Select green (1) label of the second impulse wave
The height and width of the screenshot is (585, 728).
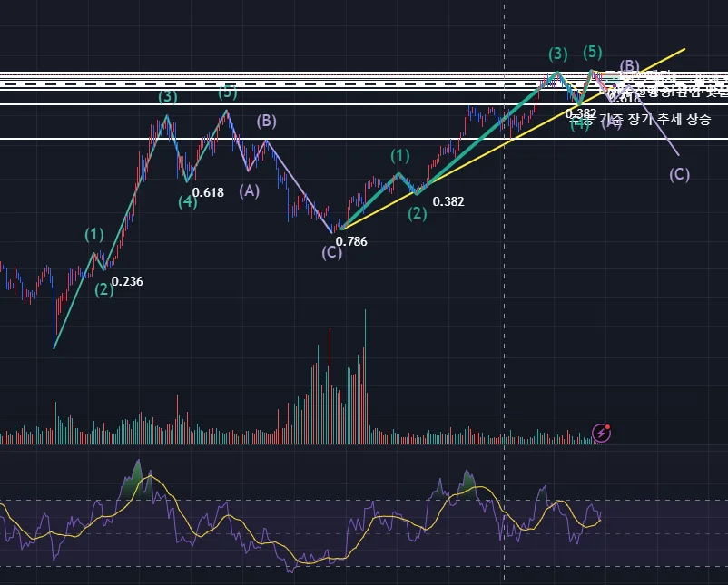(x=399, y=156)
